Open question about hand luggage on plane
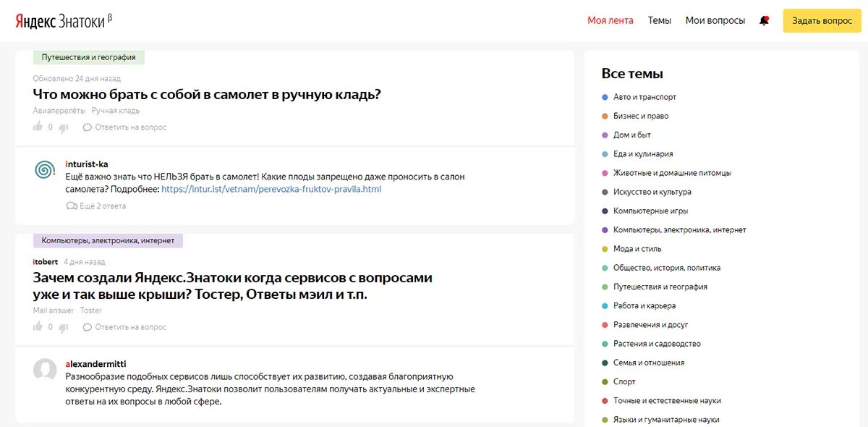Screen dimensions: 868x427 (207, 94)
